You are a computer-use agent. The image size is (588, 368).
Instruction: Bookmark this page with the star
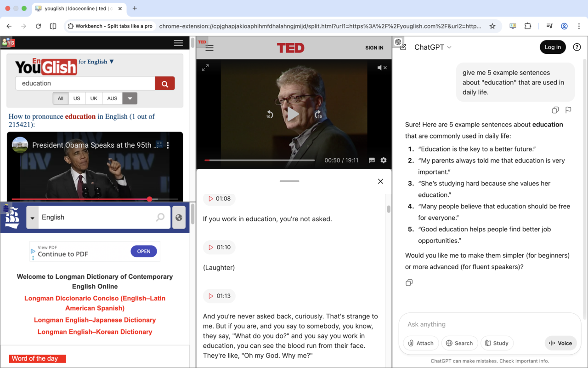click(492, 26)
